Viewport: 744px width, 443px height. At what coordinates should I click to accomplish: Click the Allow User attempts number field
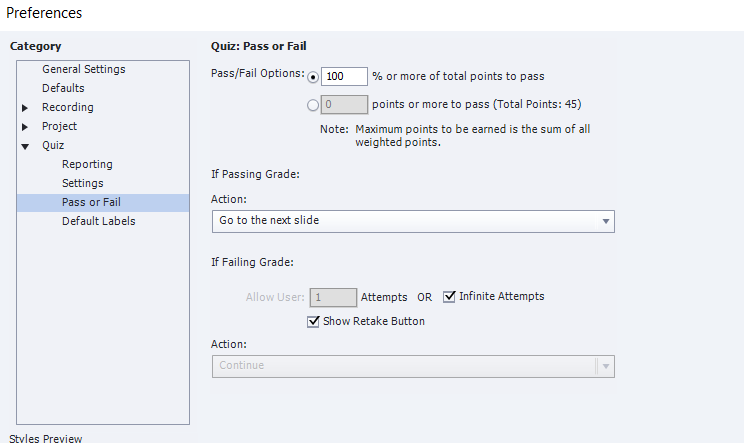pyautogui.click(x=333, y=297)
